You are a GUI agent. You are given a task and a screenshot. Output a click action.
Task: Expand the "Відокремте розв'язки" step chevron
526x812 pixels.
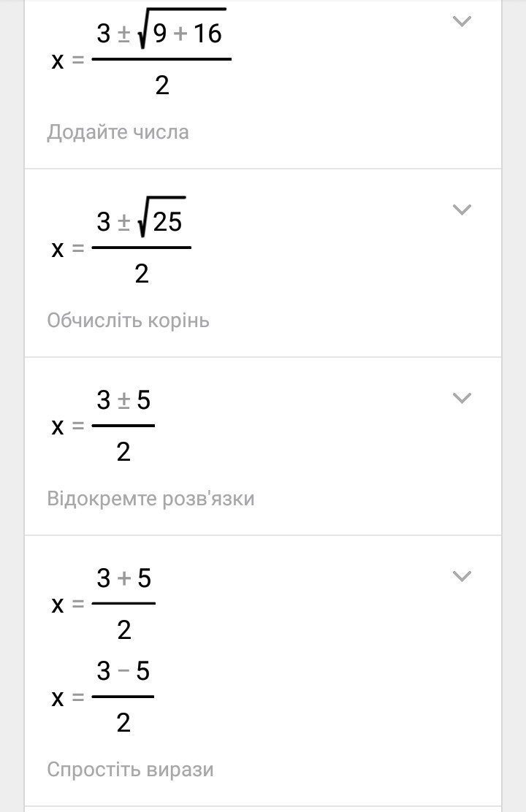pos(462,398)
